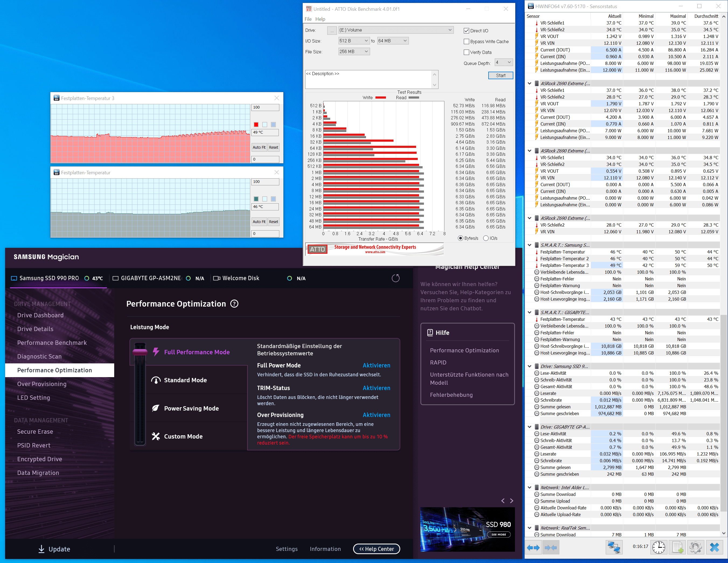Click HWiNFO vertical scrollbar down arrow

point(724,533)
